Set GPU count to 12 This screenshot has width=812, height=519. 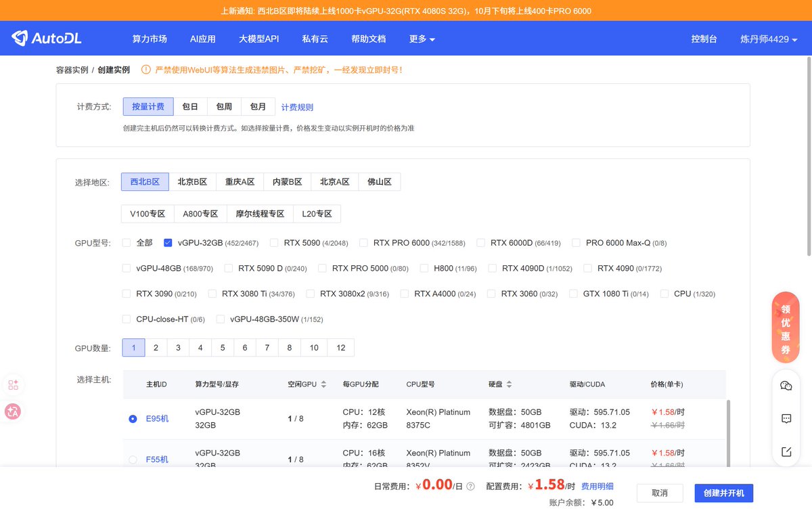click(x=340, y=348)
